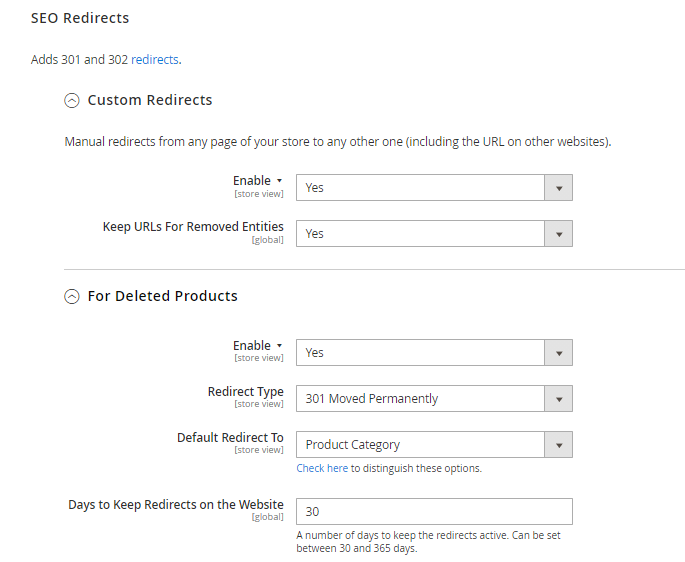
Task: Open the Custom Redirects Enable dropdown
Action: (x=434, y=187)
